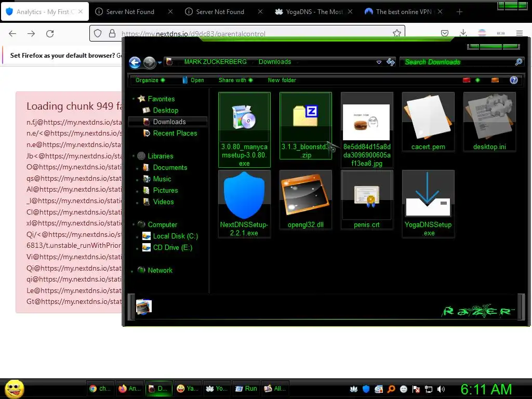Image resolution: width=532 pixels, height=399 pixels.
Task: Open the Organize menu
Action: [x=150, y=80]
